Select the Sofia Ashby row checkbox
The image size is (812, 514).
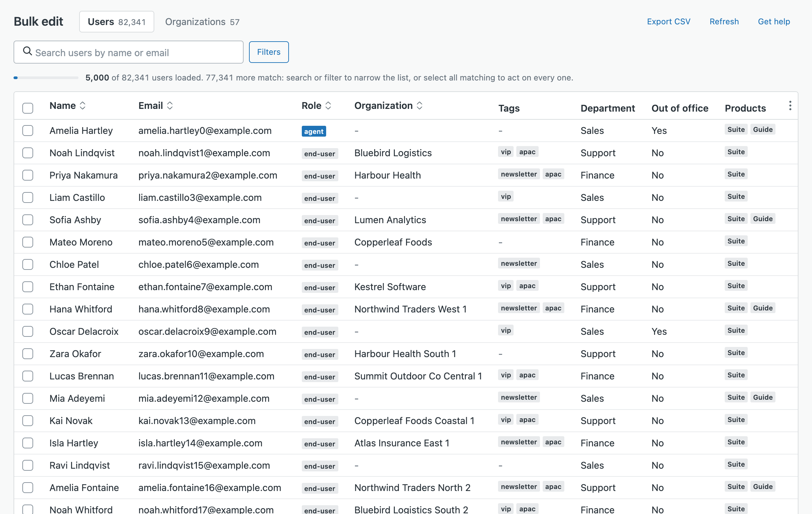click(28, 220)
